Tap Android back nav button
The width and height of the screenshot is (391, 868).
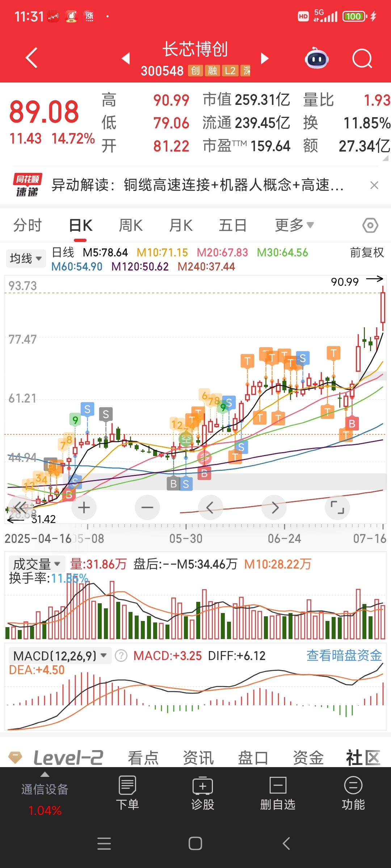click(x=286, y=843)
